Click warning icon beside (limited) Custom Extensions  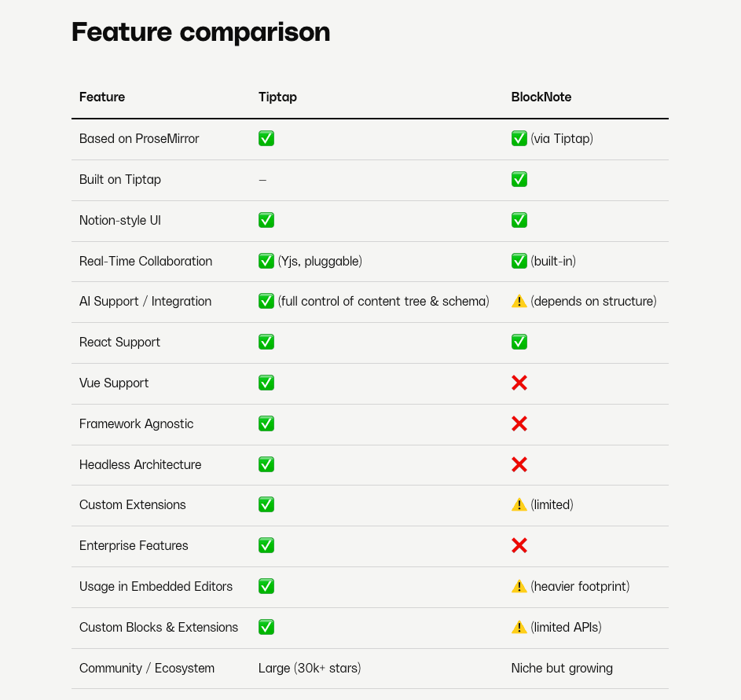tap(519, 504)
